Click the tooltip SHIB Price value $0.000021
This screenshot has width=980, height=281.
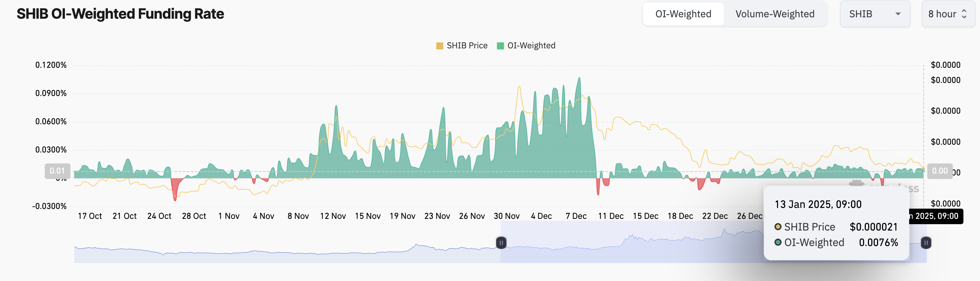pos(874,227)
